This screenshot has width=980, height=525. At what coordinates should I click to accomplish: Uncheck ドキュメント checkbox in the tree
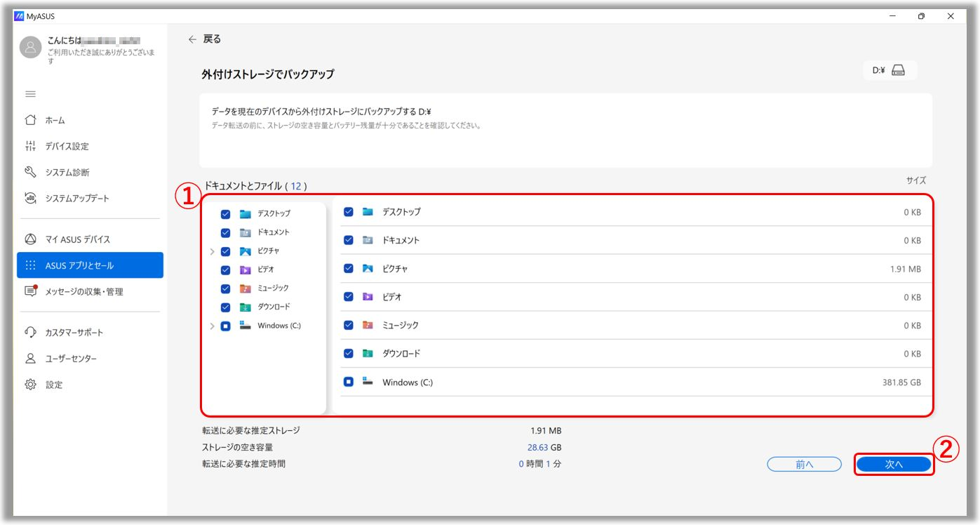click(x=225, y=233)
